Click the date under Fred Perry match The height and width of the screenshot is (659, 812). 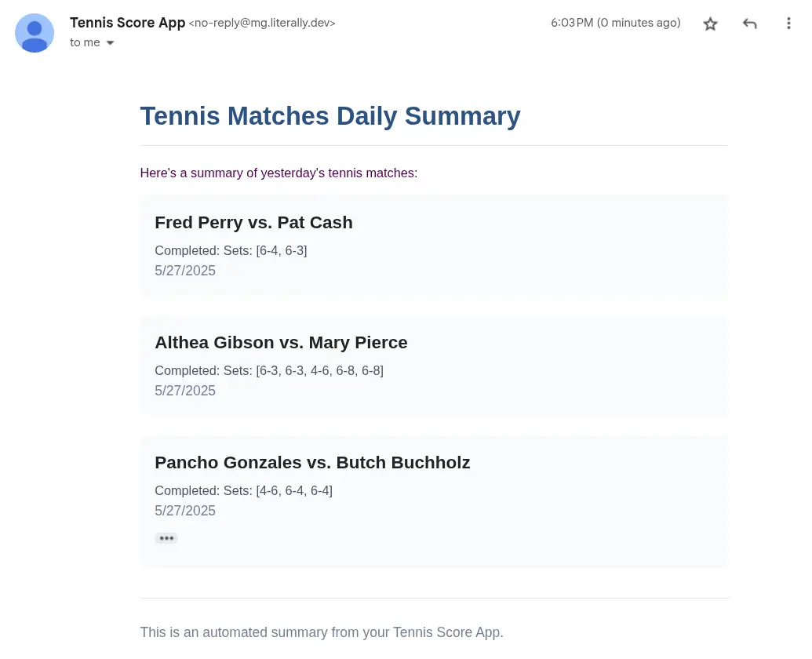point(185,271)
